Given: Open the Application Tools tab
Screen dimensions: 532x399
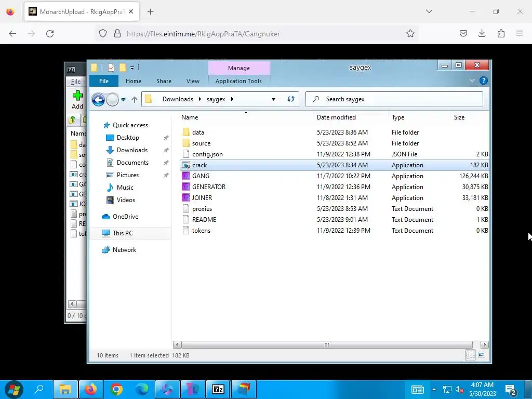Looking at the screenshot, I should tap(238, 81).
